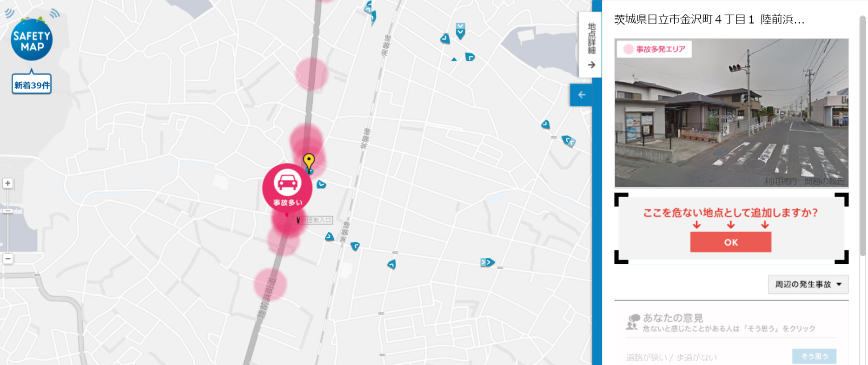Open the 新着39件 notification bubble
Viewport: 868px width, 365px height.
pos(32,85)
